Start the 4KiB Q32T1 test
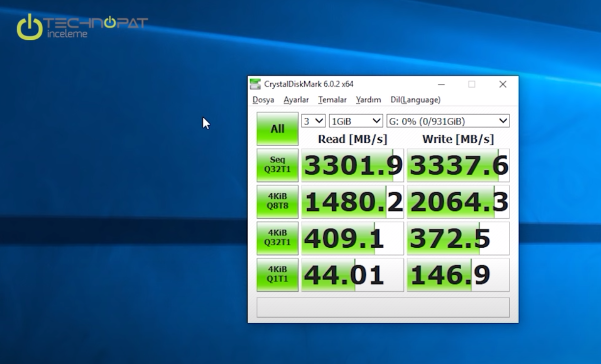Viewport: 601px width, 364px height. [277, 238]
